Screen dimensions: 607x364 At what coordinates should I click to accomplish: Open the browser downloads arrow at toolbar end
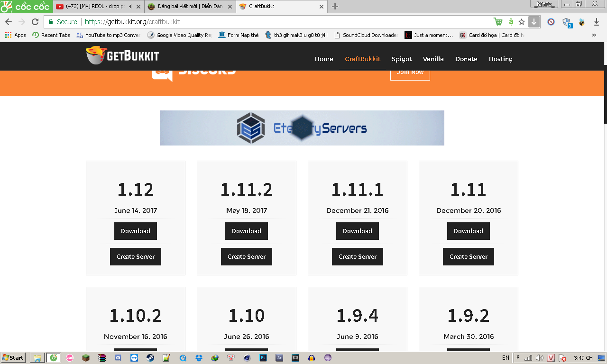(597, 22)
